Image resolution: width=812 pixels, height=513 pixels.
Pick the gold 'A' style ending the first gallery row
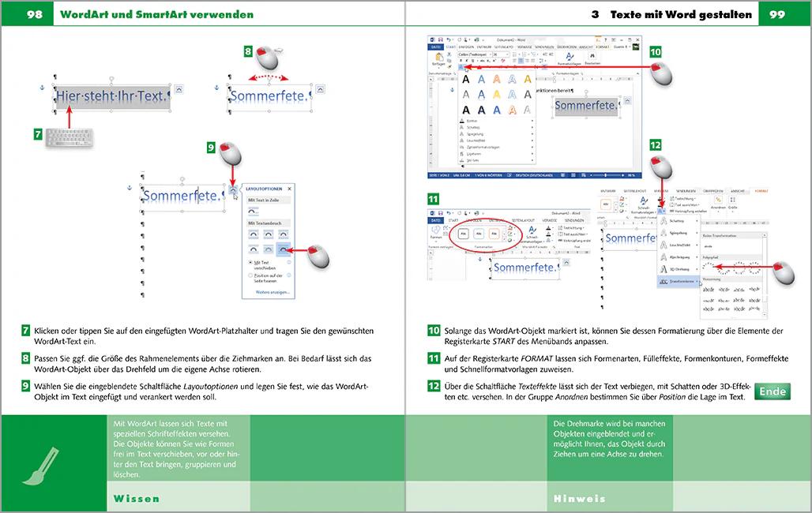click(x=527, y=79)
